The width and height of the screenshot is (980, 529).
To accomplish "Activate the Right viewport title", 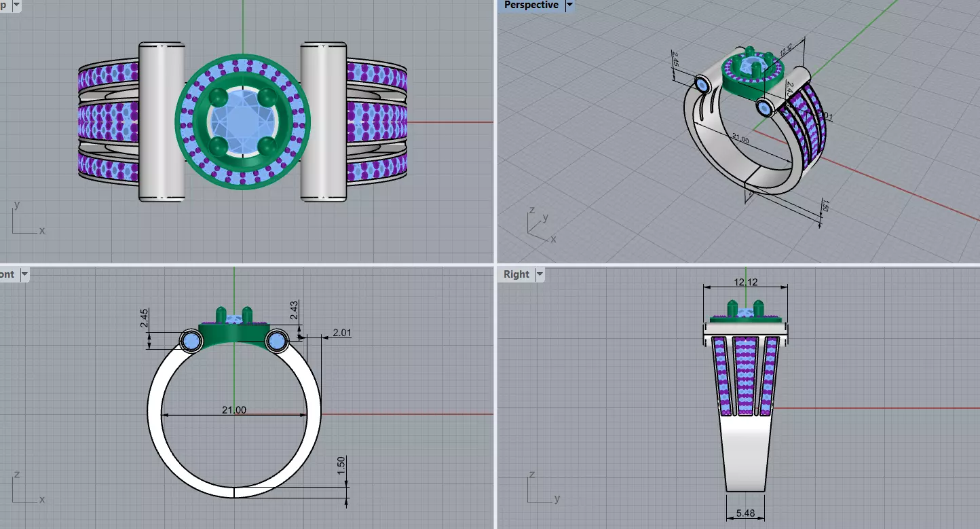I will click(516, 274).
